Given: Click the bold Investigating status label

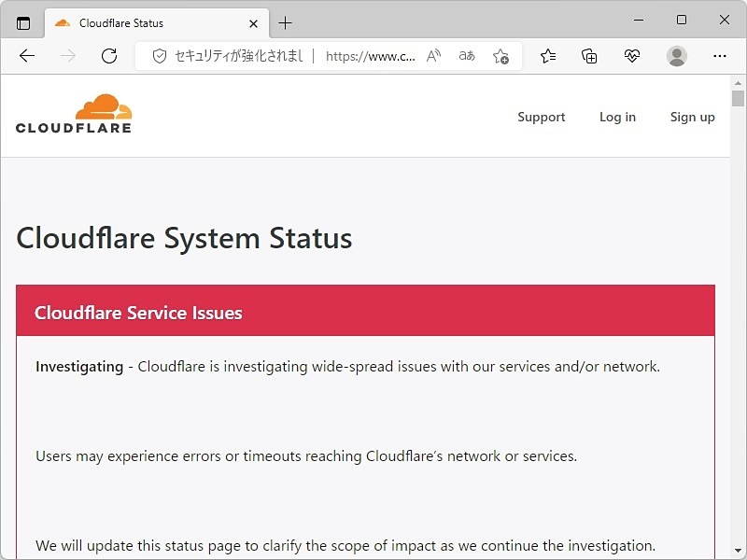Looking at the screenshot, I should click(79, 367).
